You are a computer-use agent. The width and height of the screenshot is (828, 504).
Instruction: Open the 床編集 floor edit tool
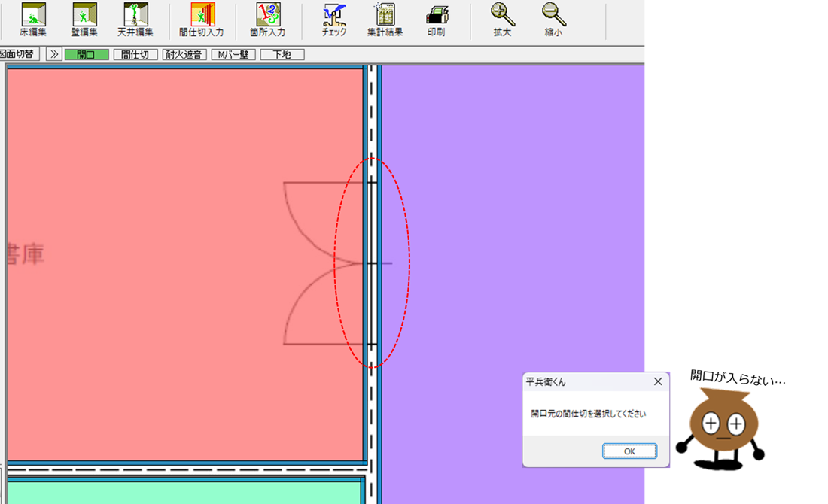[x=32, y=20]
